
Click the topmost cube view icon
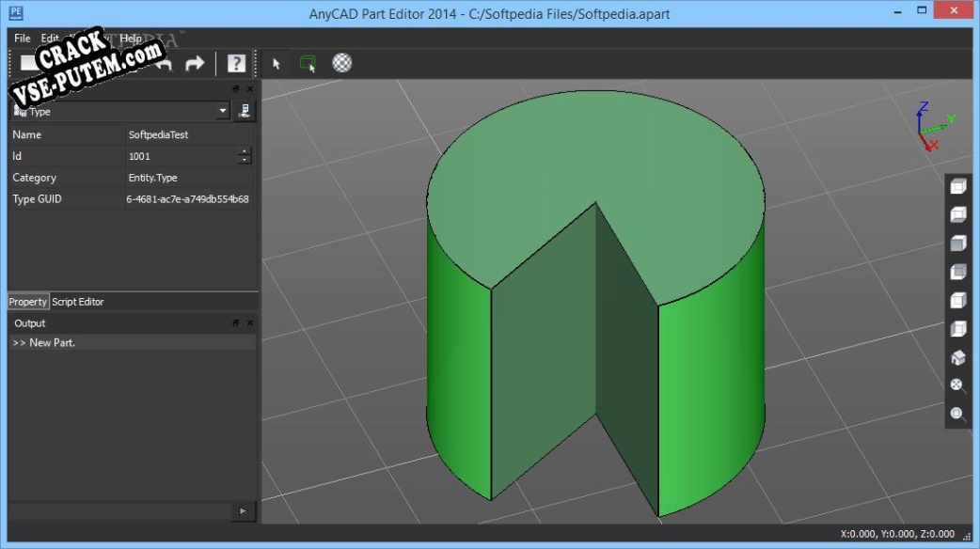click(957, 186)
